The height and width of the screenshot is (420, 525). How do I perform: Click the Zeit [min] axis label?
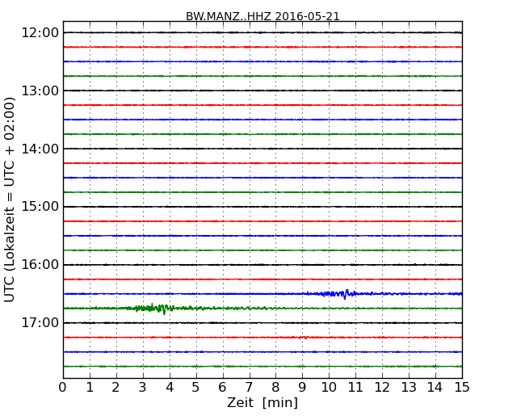262,402
